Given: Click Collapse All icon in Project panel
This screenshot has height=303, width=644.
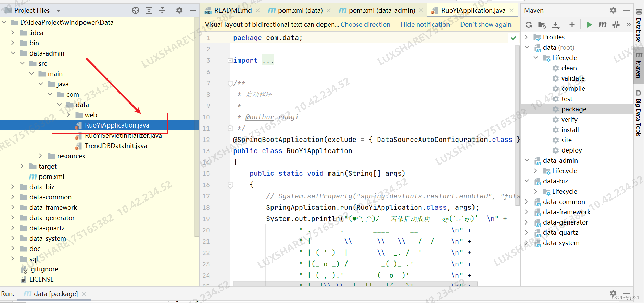Looking at the screenshot, I should click(x=162, y=10).
